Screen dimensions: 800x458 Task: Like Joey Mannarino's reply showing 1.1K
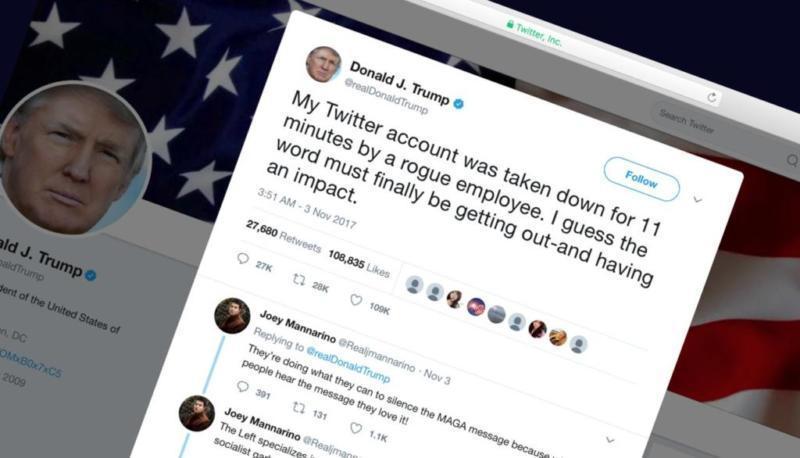tap(356, 428)
